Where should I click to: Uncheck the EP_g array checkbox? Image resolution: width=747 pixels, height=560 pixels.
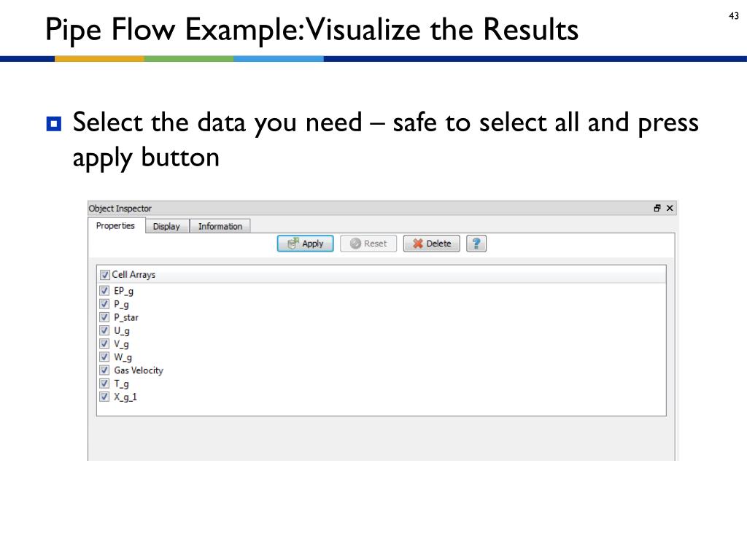[104, 290]
